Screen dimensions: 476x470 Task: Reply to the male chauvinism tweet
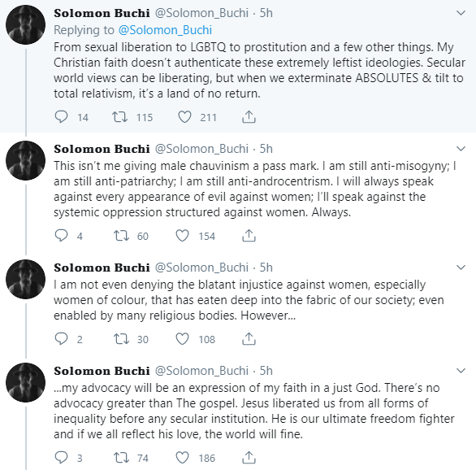tap(61, 236)
